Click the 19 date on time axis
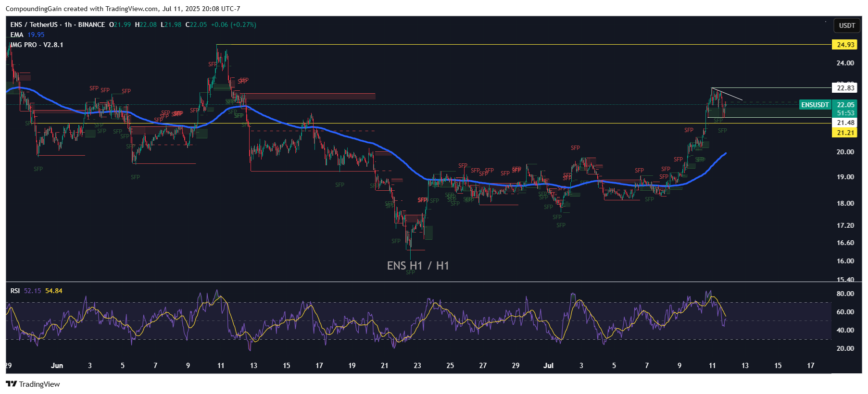The height and width of the screenshot is (394, 868). coord(352,366)
